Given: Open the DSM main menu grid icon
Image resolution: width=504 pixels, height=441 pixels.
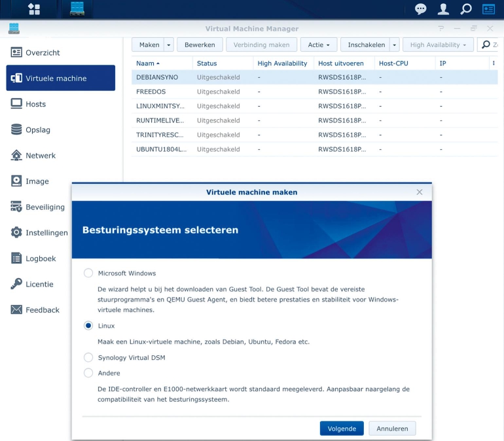Looking at the screenshot, I should (34, 9).
